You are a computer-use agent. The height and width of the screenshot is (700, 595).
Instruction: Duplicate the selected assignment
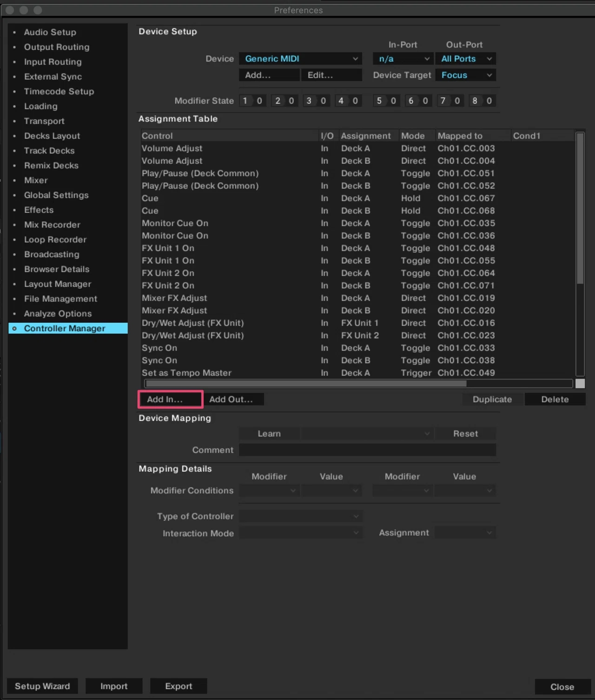492,399
